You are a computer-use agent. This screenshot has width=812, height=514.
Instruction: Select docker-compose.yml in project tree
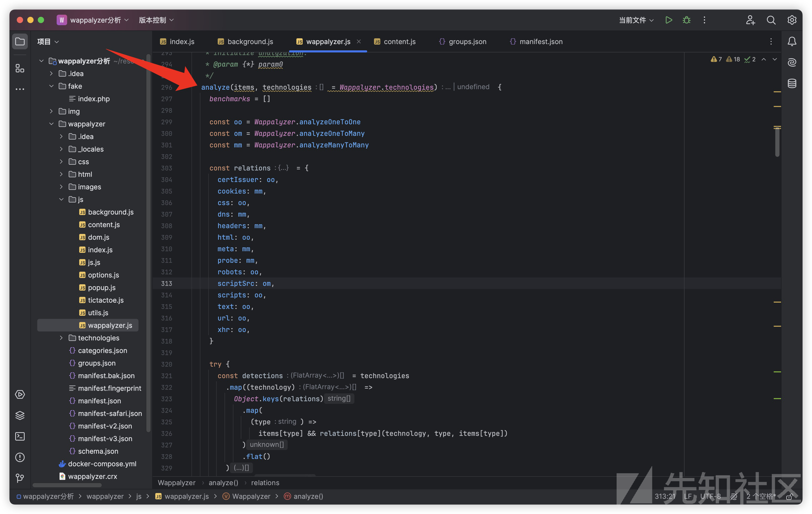pos(98,464)
